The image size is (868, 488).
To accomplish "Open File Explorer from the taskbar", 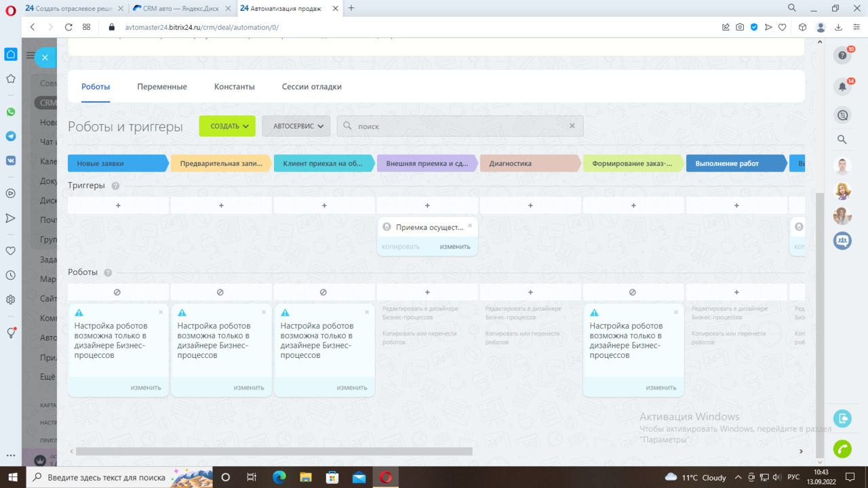I will (x=306, y=477).
